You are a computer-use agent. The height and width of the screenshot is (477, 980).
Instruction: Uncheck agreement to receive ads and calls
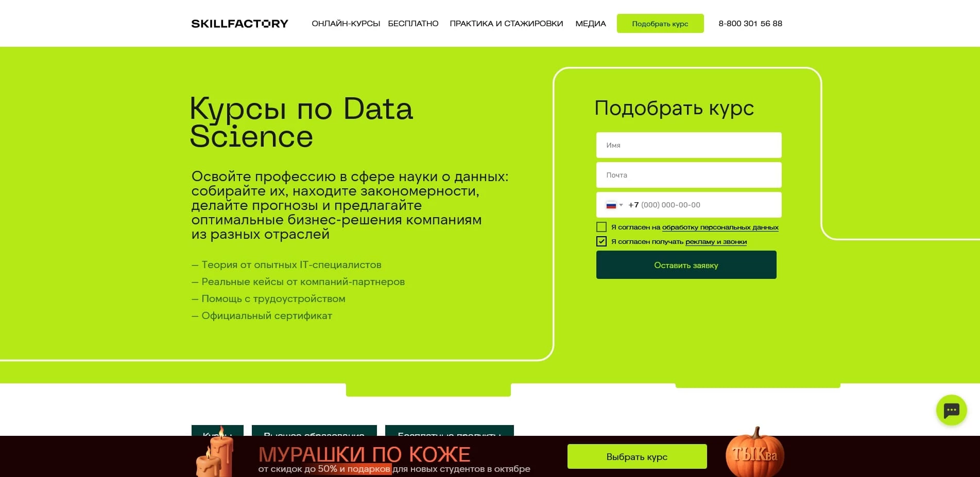pos(601,241)
